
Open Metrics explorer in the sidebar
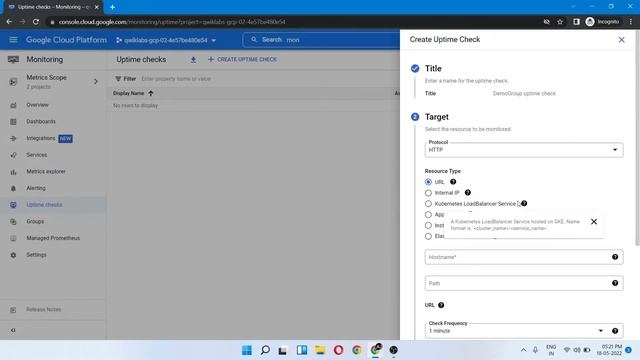tap(46, 172)
